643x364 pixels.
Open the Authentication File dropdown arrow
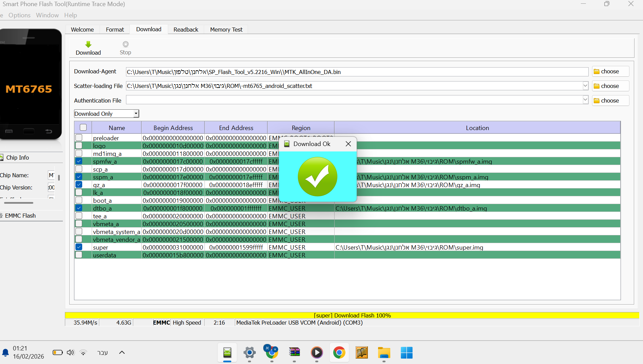coord(585,100)
